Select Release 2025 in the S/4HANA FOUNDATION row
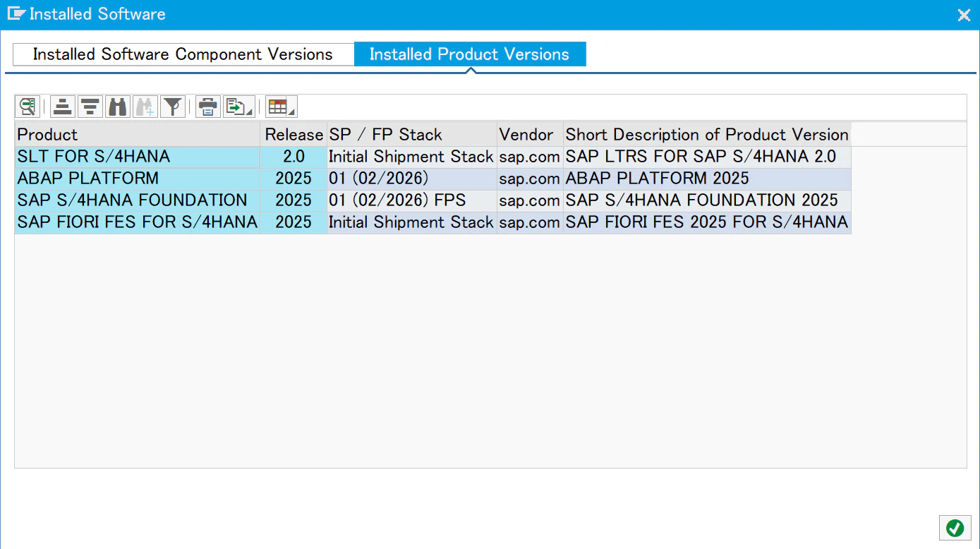This screenshot has height=549, width=980. 294,200
